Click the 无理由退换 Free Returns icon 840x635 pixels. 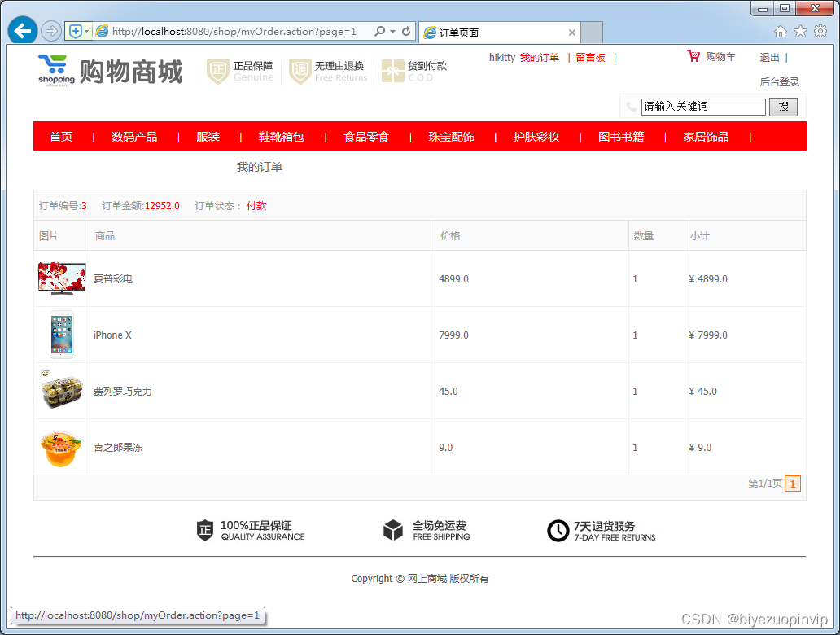coord(300,72)
